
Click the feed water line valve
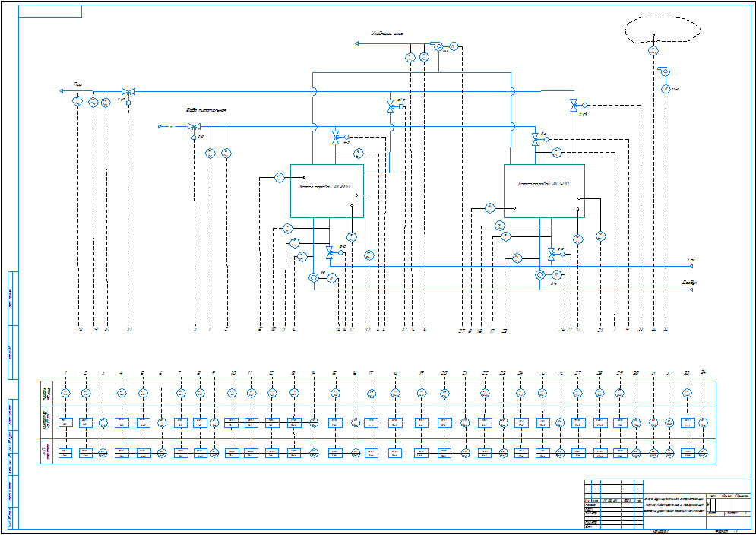click(193, 127)
